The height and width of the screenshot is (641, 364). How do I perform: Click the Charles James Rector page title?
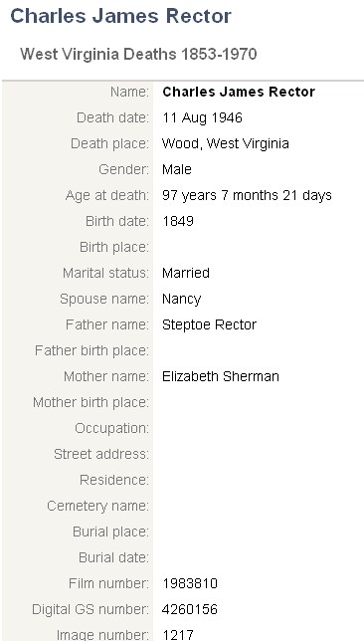(x=120, y=16)
